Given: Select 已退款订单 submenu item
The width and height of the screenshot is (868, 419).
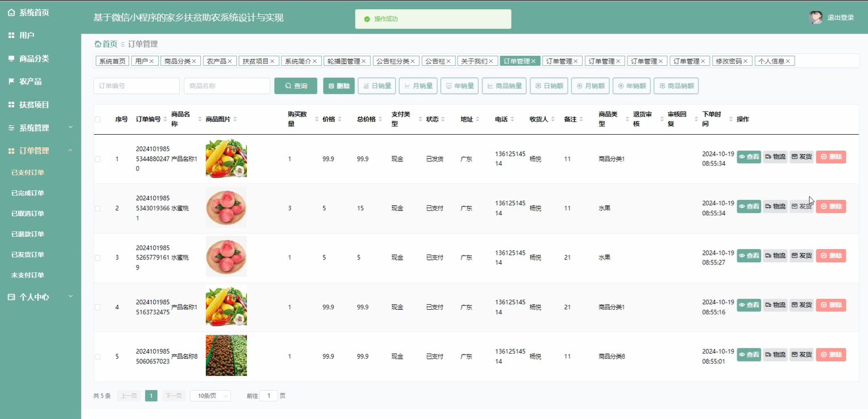Looking at the screenshot, I should pyautogui.click(x=28, y=234).
